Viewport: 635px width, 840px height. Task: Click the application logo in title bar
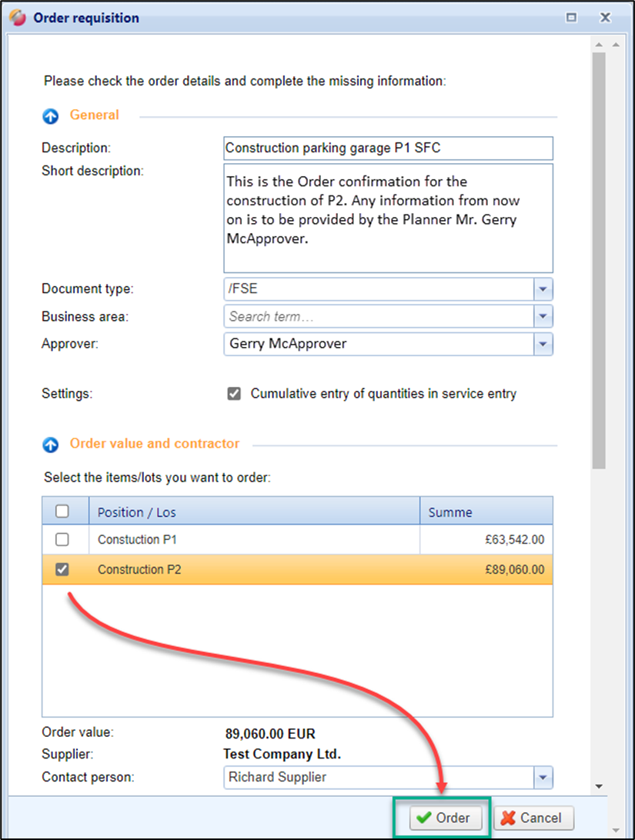click(18, 17)
